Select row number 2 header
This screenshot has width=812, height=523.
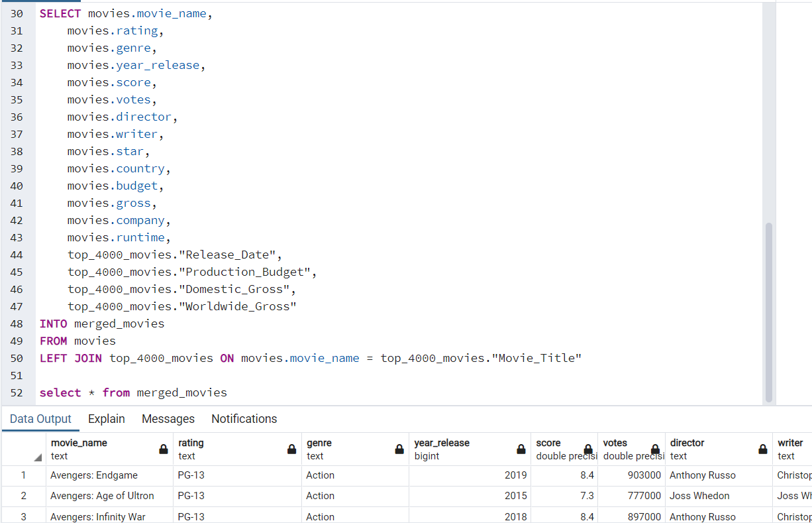tap(23, 496)
